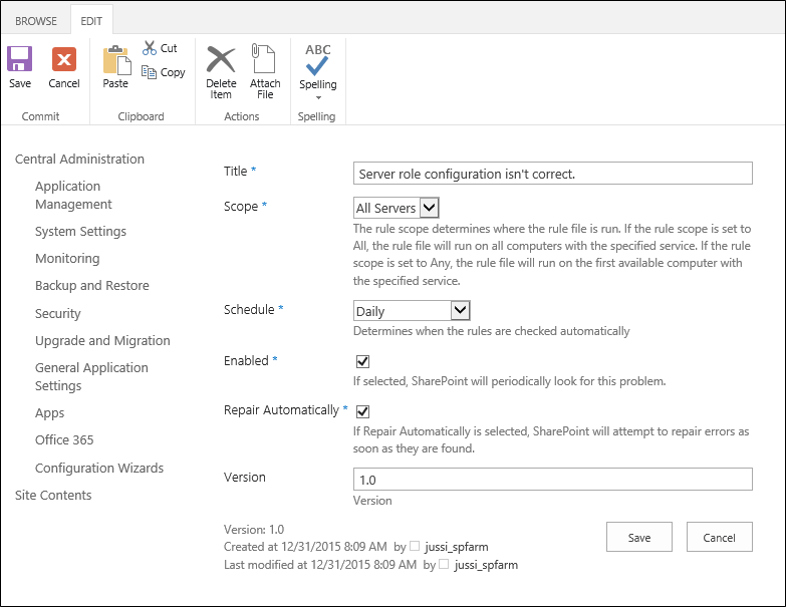This screenshot has height=607, width=786.
Task: Go to Backup and Restore in sidebar
Action: tap(92, 286)
